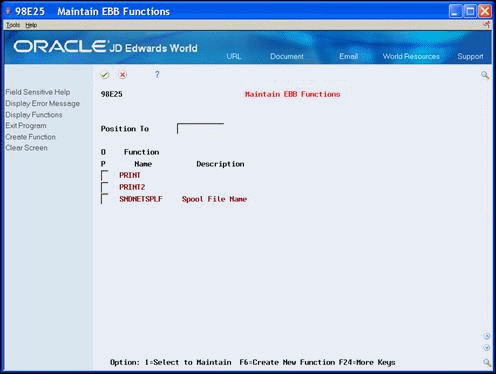Click option field for SNDNETSPLF row
Screen dimensions: 496x374
pyautogui.click(x=105, y=199)
